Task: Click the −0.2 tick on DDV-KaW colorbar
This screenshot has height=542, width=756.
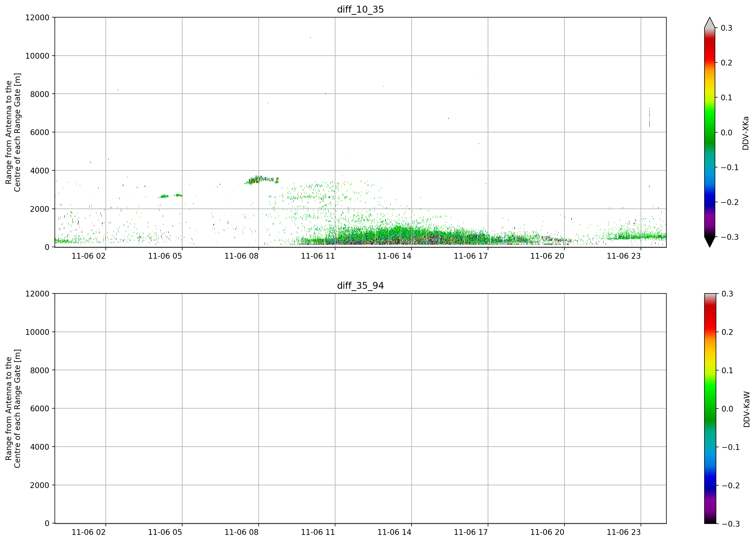Action: coord(731,485)
